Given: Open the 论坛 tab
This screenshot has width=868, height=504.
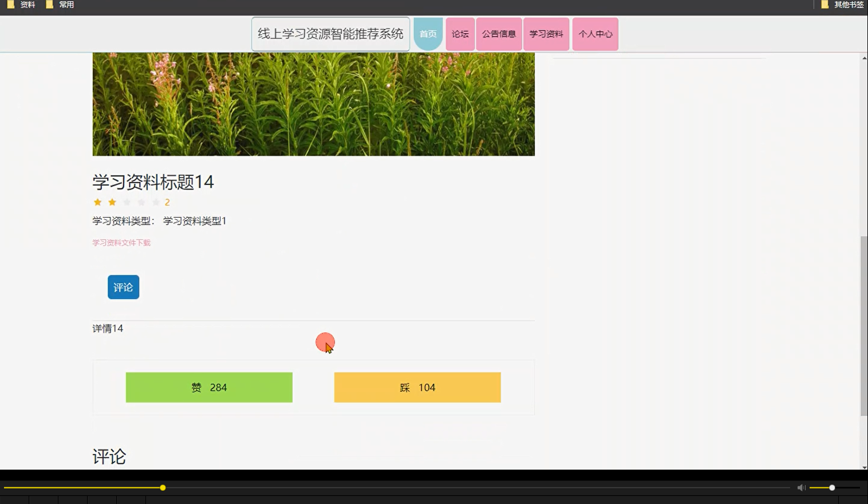Looking at the screenshot, I should [460, 34].
